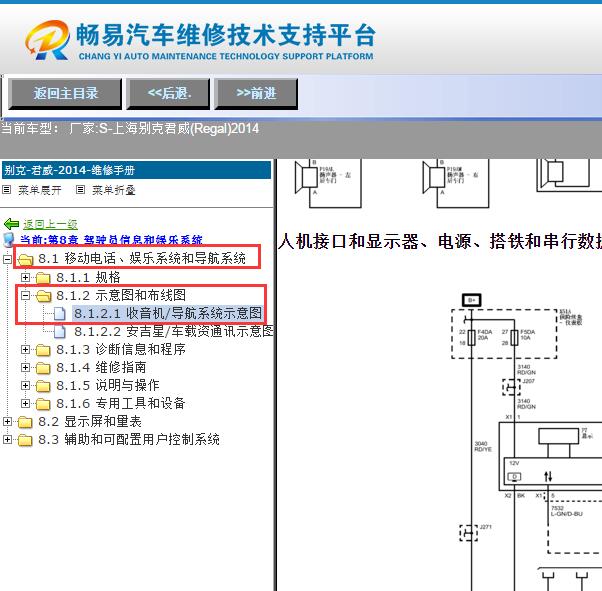Click the 8.2 folder icon
This screenshot has height=591, width=602.
(25, 422)
